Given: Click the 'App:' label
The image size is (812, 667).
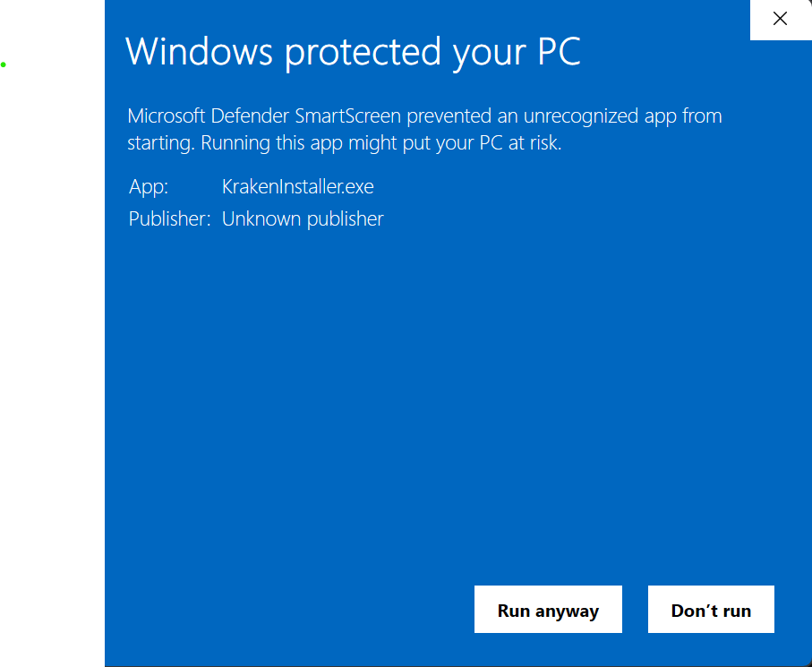Looking at the screenshot, I should [149, 186].
